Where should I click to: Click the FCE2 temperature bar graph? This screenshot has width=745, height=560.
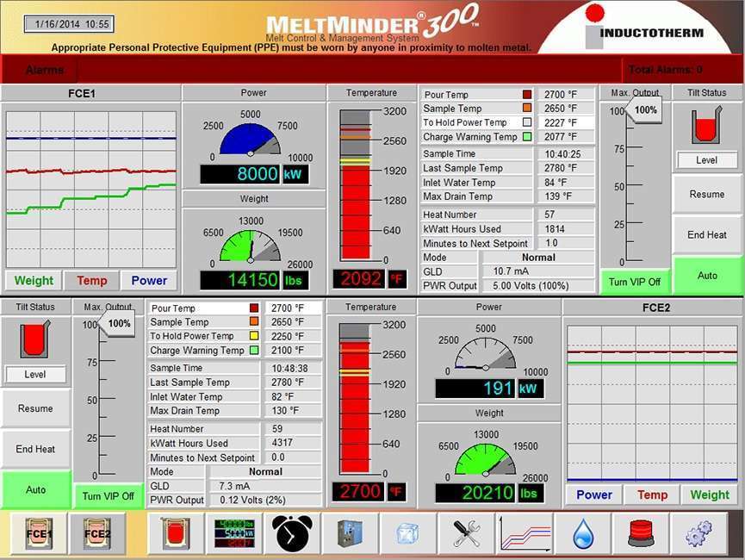pyautogui.click(x=355, y=398)
